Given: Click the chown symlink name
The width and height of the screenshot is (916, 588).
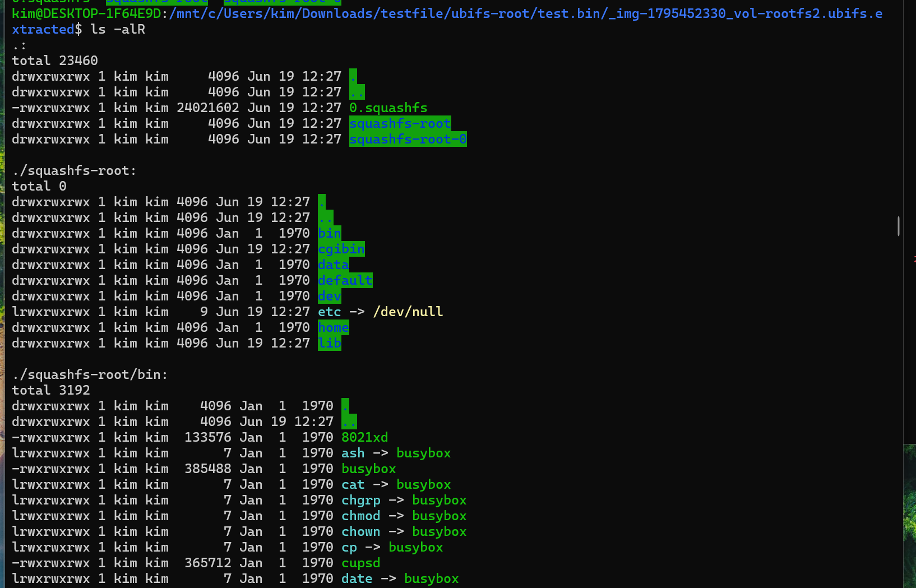Looking at the screenshot, I should point(361,531).
